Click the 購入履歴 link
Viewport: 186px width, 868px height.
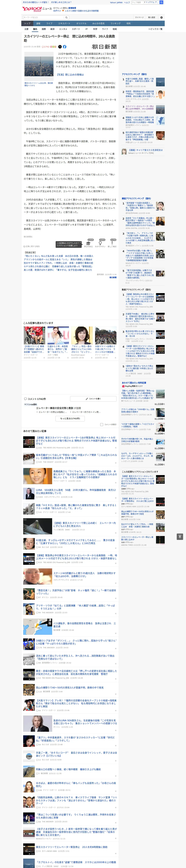point(152,17)
